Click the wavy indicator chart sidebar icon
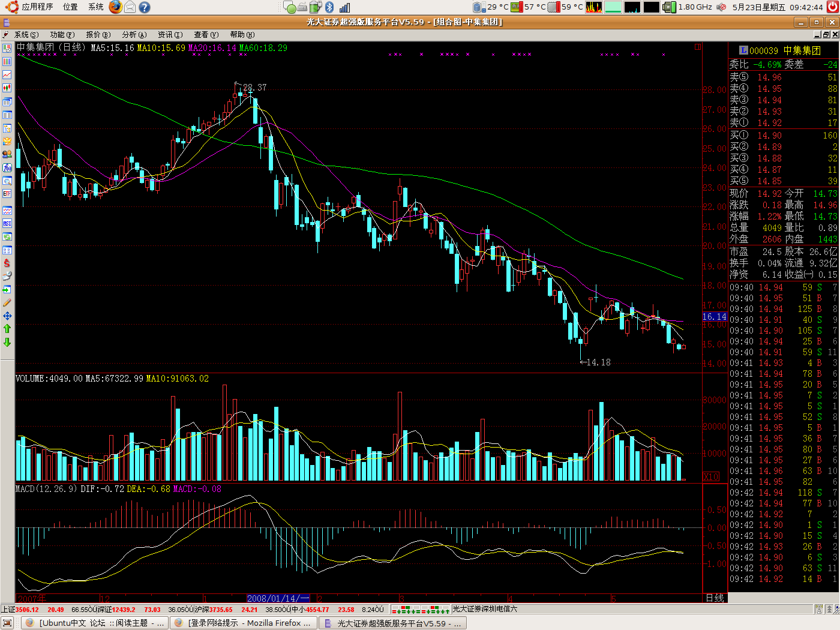The width and height of the screenshot is (840, 630). coord(7,210)
